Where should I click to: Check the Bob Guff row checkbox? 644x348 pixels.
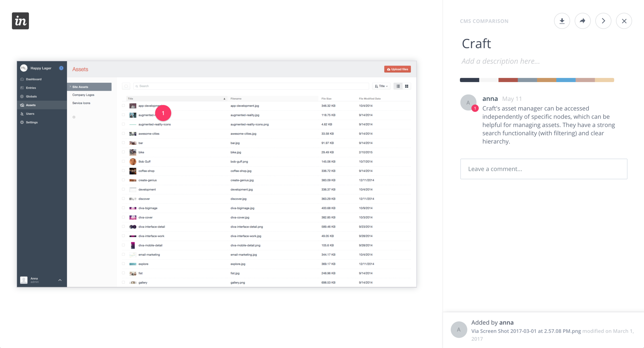[x=123, y=161]
